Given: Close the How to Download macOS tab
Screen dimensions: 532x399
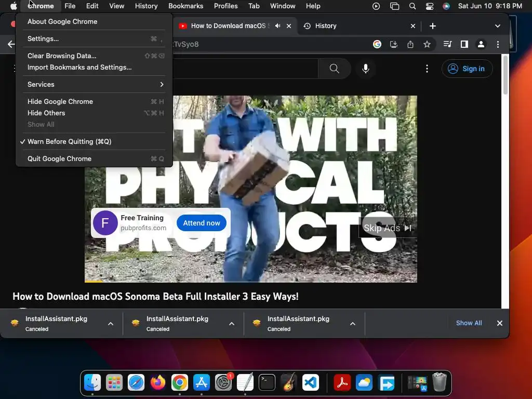Looking at the screenshot, I should [289, 26].
